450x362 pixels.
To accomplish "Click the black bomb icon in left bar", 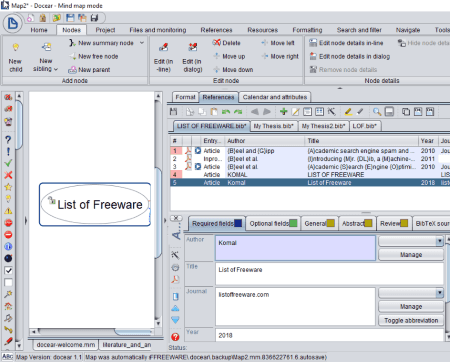I will tap(8, 258).
